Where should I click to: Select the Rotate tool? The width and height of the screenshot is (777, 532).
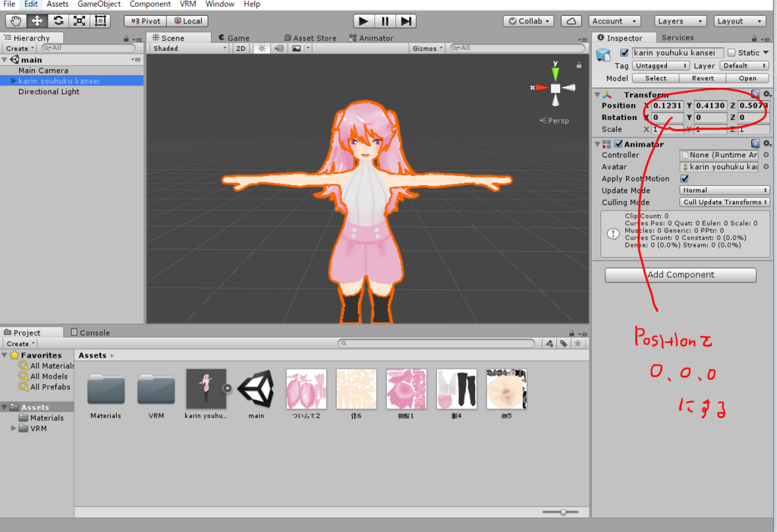click(x=58, y=20)
